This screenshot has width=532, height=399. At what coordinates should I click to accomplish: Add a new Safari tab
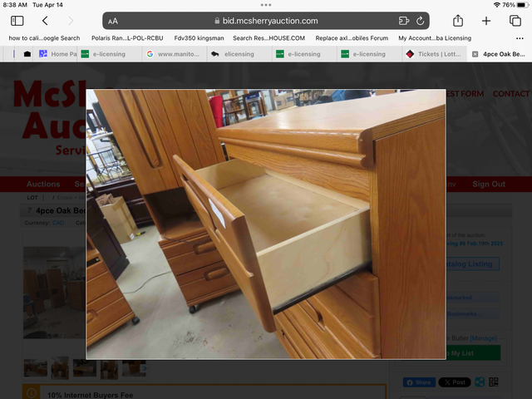pos(486,21)
